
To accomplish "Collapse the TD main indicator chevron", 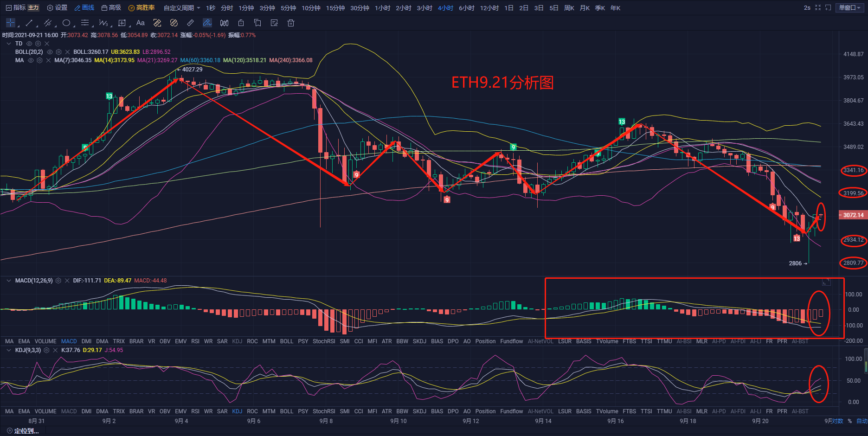I will point(9,44).
